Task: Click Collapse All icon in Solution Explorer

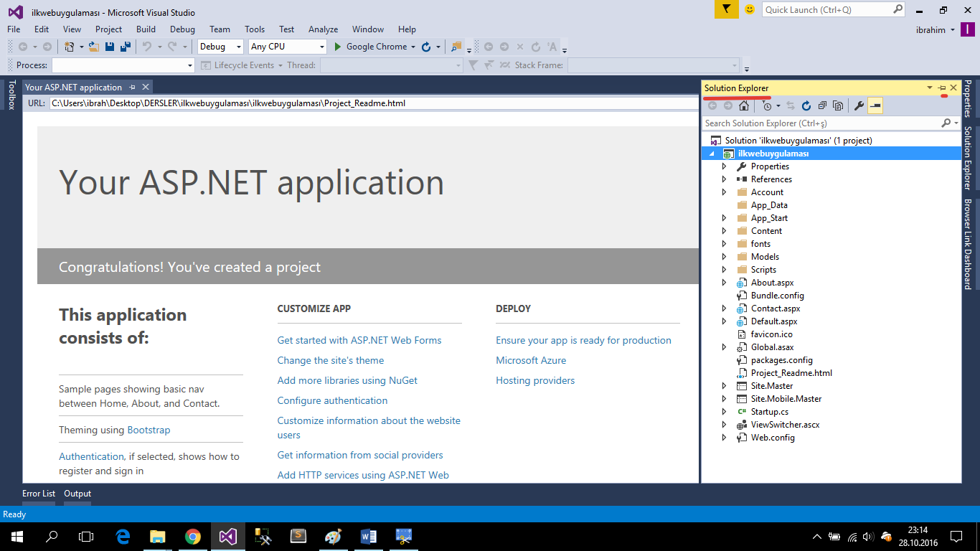Action: coord(822,105)
